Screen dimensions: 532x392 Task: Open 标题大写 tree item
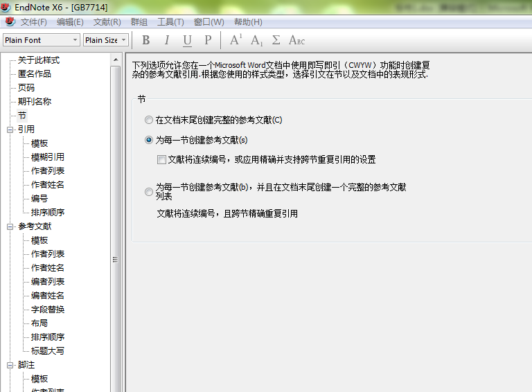pos(48,350)
